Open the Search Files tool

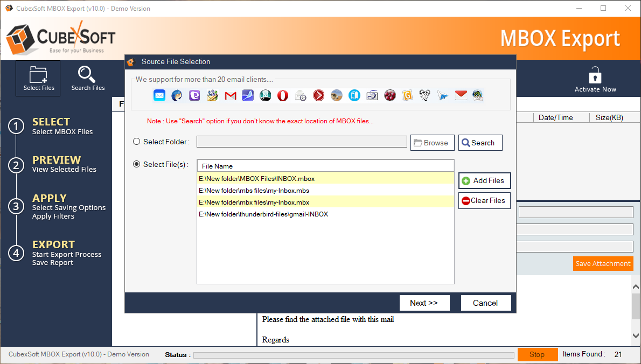[88, 79]
